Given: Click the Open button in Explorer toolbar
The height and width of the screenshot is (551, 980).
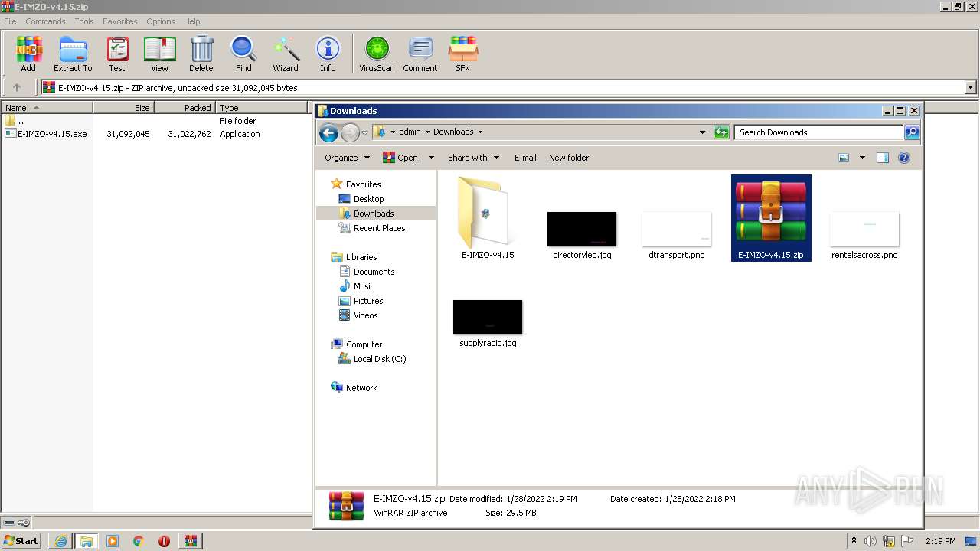Looking at the screenshot, I should [400, 158].
